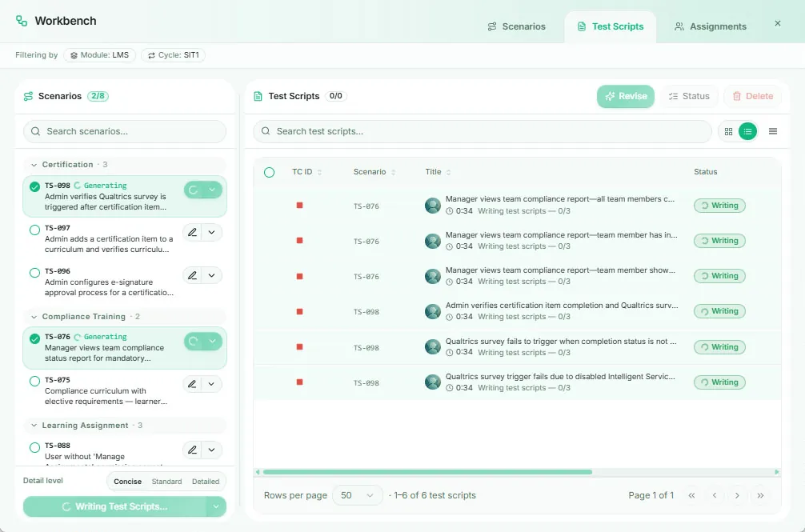This screenshot has height=532, width=805.
Task: Click the Delete button
Action: point(753,97)
